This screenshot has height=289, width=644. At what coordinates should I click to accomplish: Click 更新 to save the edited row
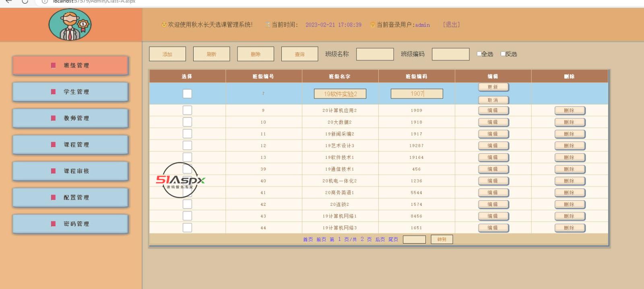point(493,87)
